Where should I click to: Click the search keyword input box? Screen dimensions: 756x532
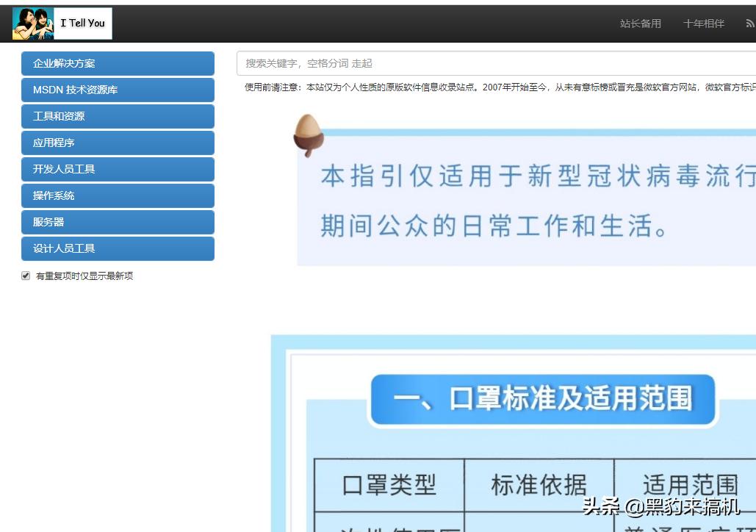(441, 63)
